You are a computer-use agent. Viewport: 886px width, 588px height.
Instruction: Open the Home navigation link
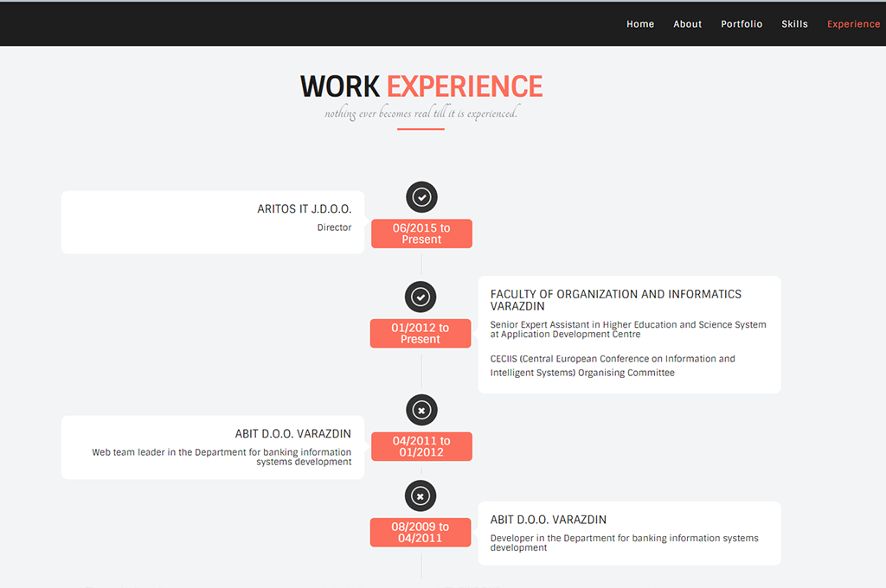(640, 24)
